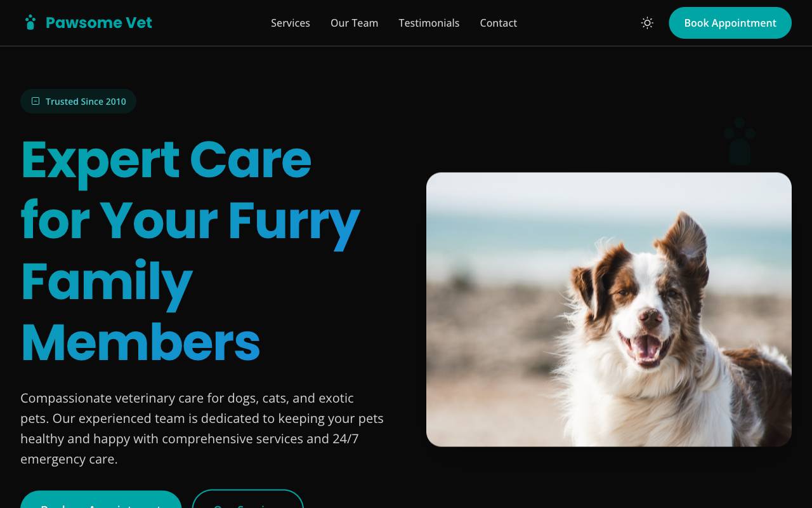The height and width of the screenshot is (508, 812).
Task: Click the faded paw decoration above the dog photo
Action: [740, 141]
